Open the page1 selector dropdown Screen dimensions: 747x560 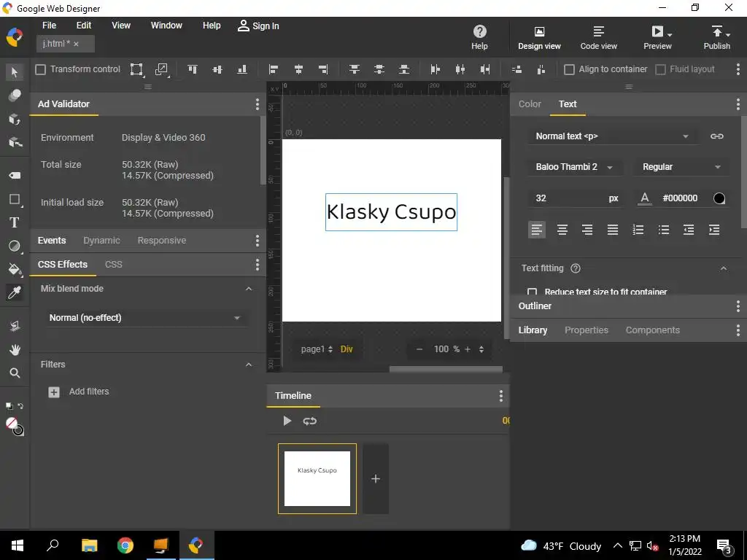[317, 349]
